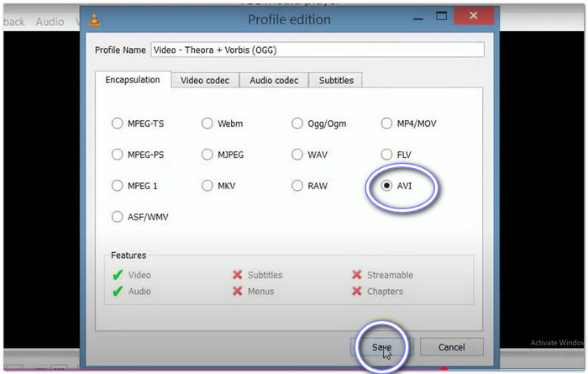Click the VLC cone icon in title bar
Image resolution: width=588 pixels, height=374 pixels.
pos(94,19)
